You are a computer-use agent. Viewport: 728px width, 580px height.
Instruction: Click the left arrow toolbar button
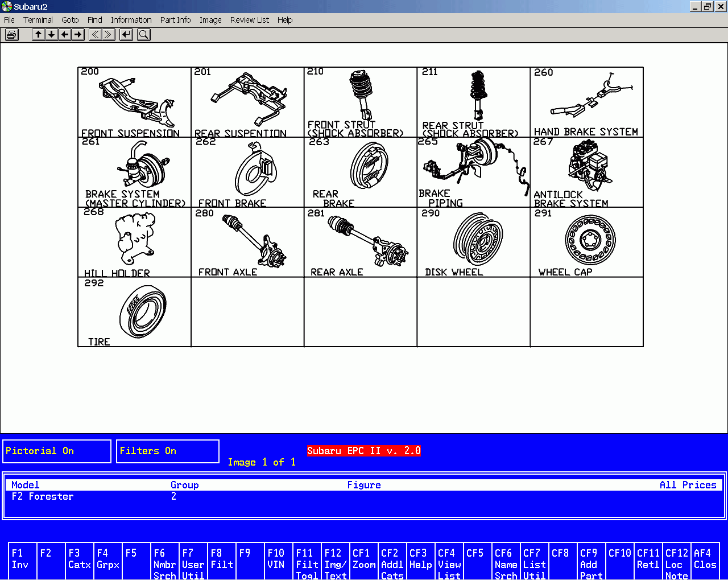pyautogui.click(x=65, y=35)
